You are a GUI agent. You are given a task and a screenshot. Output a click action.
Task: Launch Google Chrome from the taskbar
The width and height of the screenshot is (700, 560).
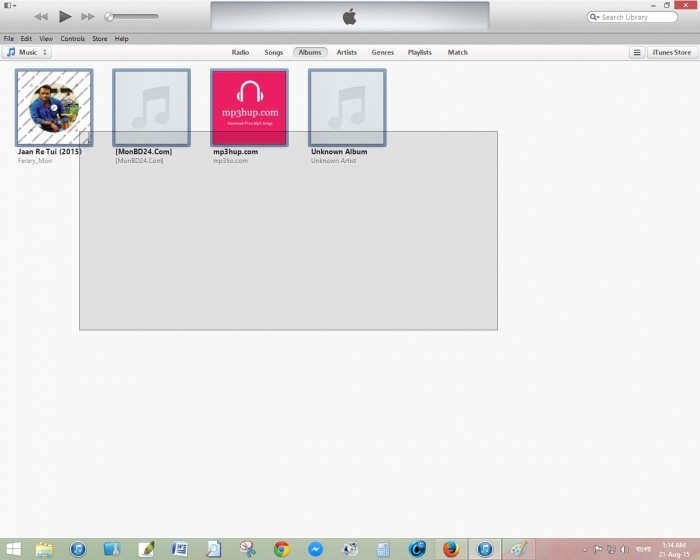click(x=282, y=549)
